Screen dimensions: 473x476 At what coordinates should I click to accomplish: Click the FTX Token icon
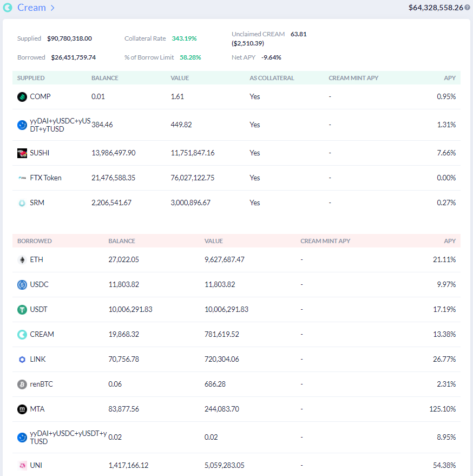[x=22, y=178]
